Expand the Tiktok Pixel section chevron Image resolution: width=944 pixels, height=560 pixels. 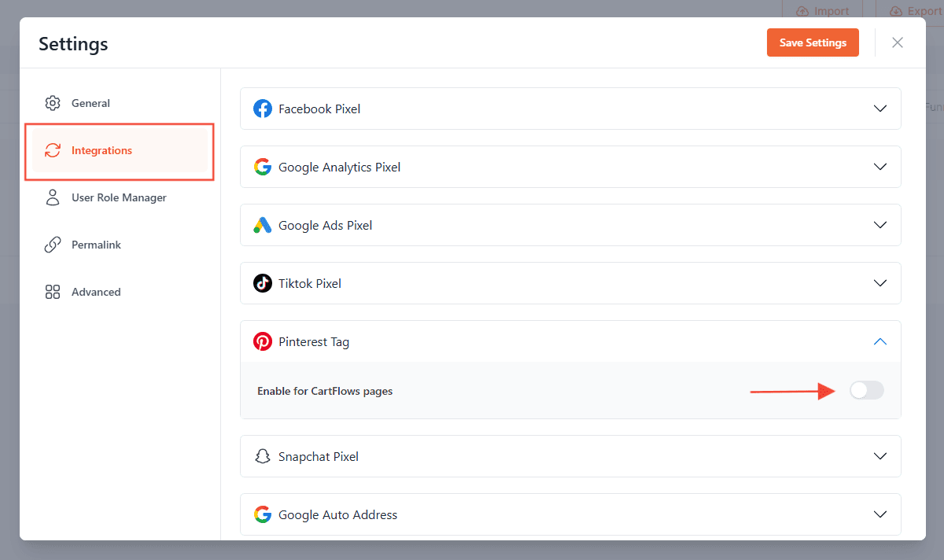point(880,283)
